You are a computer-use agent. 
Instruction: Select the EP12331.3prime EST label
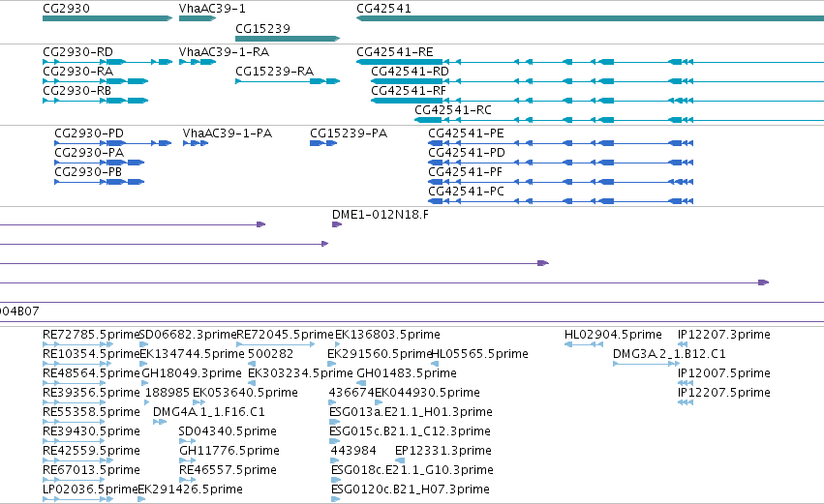point(443,452)
